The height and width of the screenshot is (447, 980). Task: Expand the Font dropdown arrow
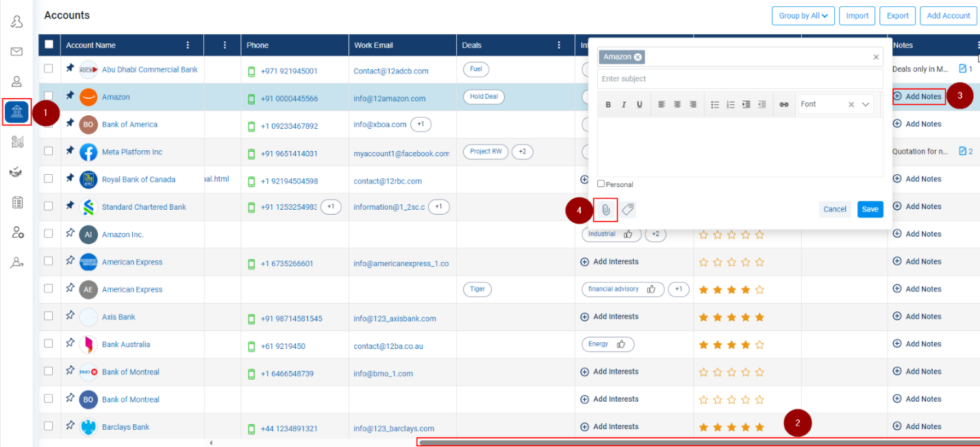(x=866, y=105)
